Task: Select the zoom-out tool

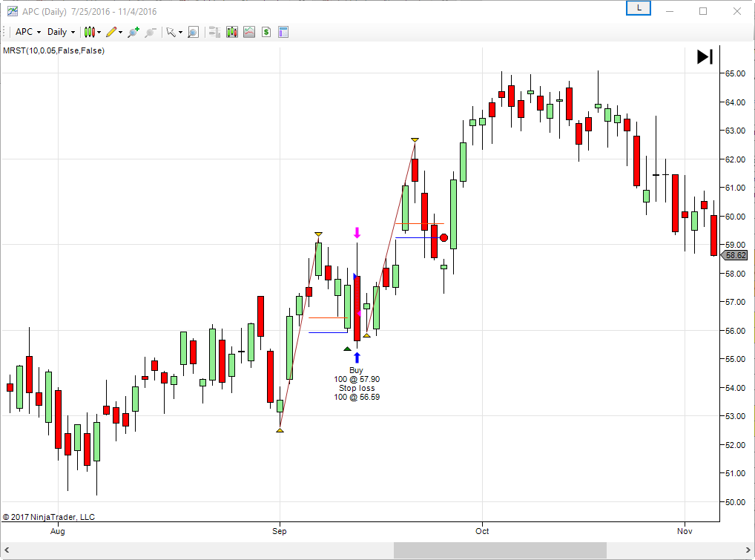Action: 150,32
